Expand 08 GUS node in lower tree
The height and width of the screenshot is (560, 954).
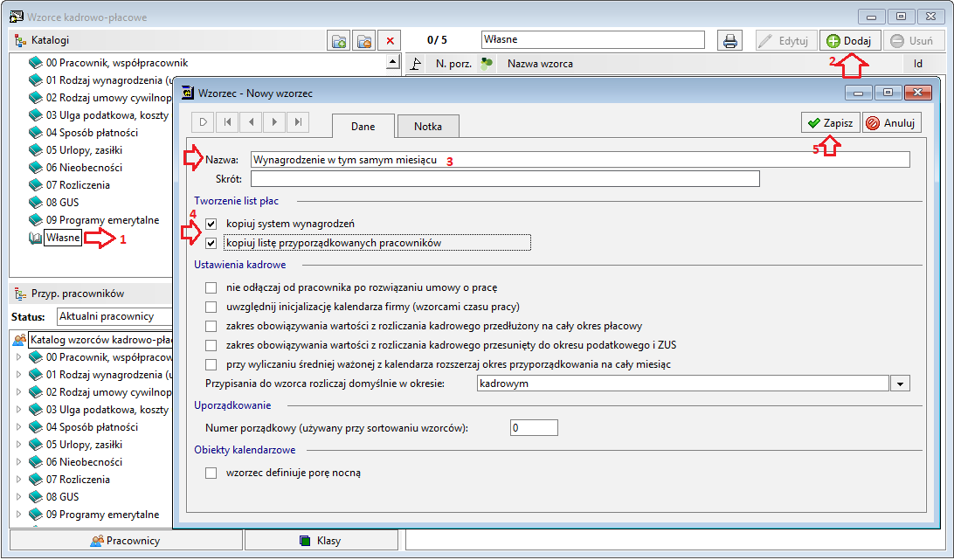(18, 497)
